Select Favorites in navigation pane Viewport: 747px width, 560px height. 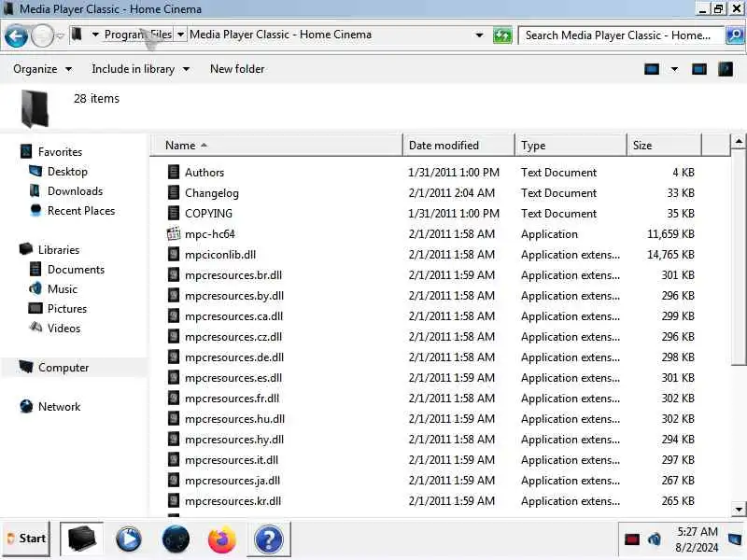(60, 152)
